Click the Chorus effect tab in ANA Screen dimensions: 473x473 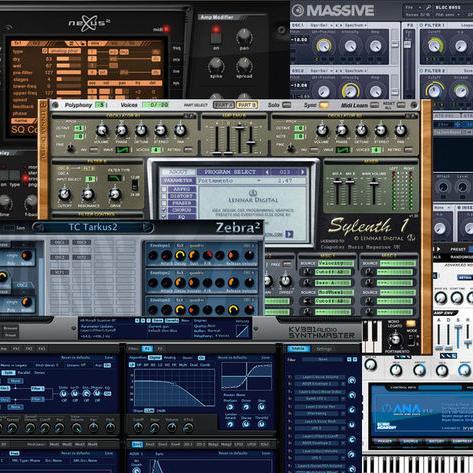[x=410, y=441]
